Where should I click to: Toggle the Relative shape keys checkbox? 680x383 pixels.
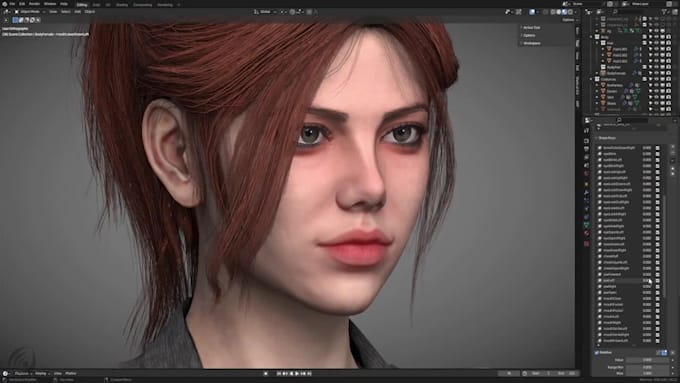pyautogui.click(x=596, y=353)
